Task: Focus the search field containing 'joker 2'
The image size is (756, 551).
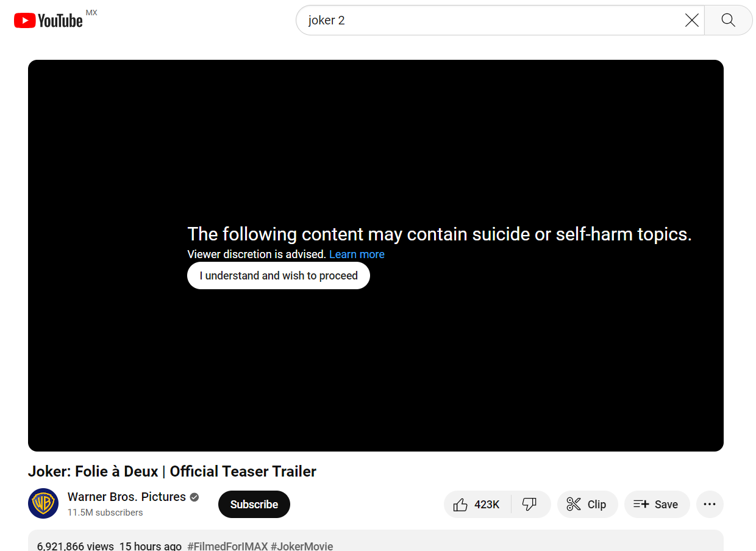Action: 488,21
